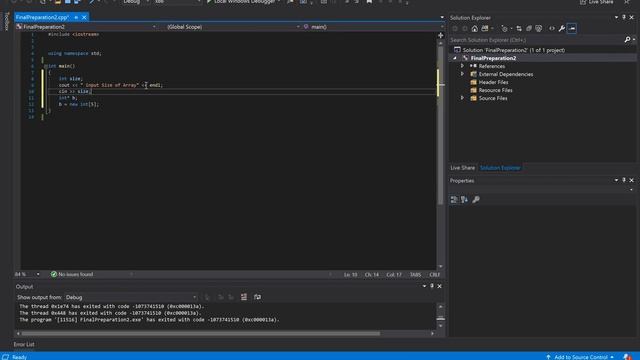640x360 pixels.
Task: Click the Home icon in Solution Explorer
Action: pyautogui.click(x=474, y=29)
